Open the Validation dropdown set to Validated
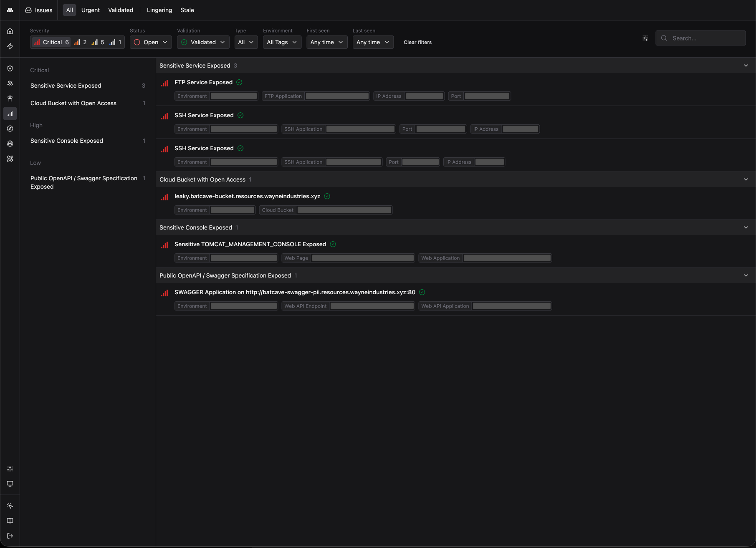 click(203, 42)
